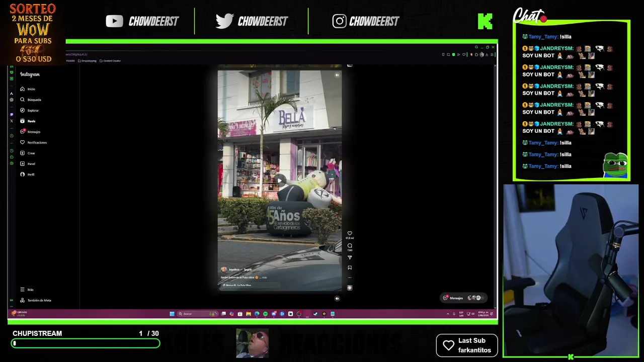Open the Más hamburger menu
The image size is (644, 362).
pos(27,290)
